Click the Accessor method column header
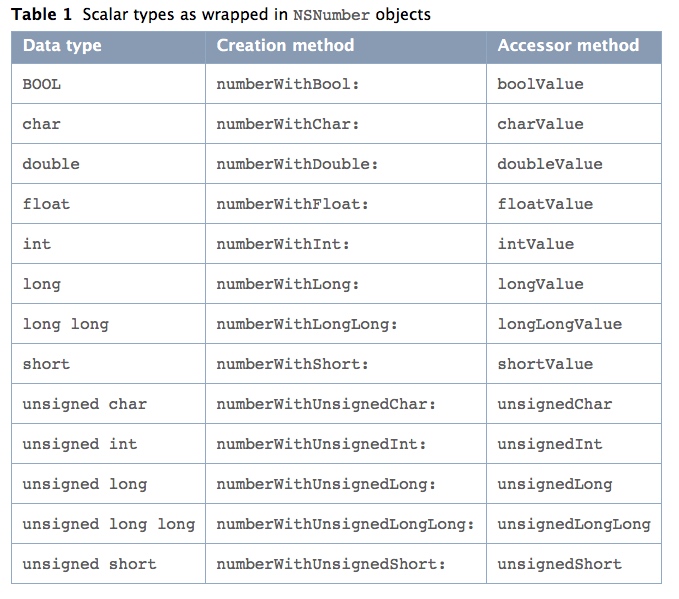This screenshot has width=679, height=599. [x=574, y=47]
